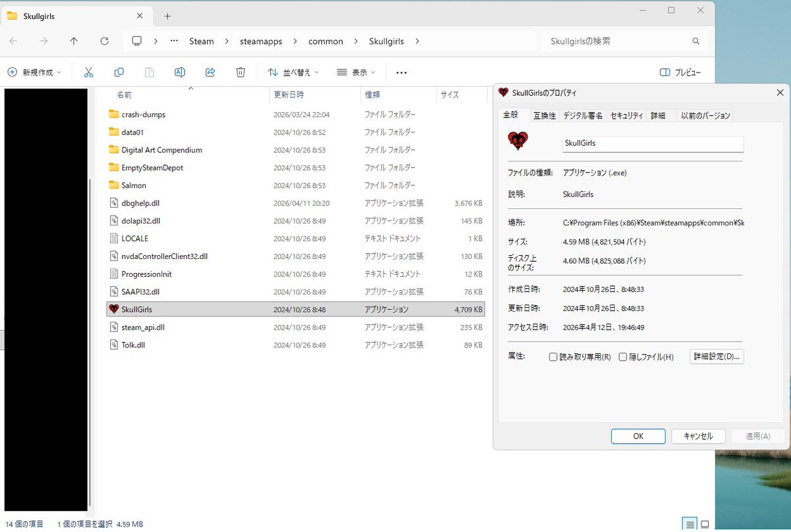Switch to large icons view in status bar
791x532 pixels.
[705, 525]
